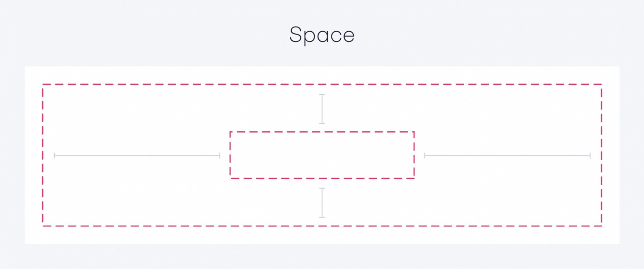This screenshot has width=644, height=269.
Task: Click the bottom cap of the lower vertical marker
Action: 322,217
